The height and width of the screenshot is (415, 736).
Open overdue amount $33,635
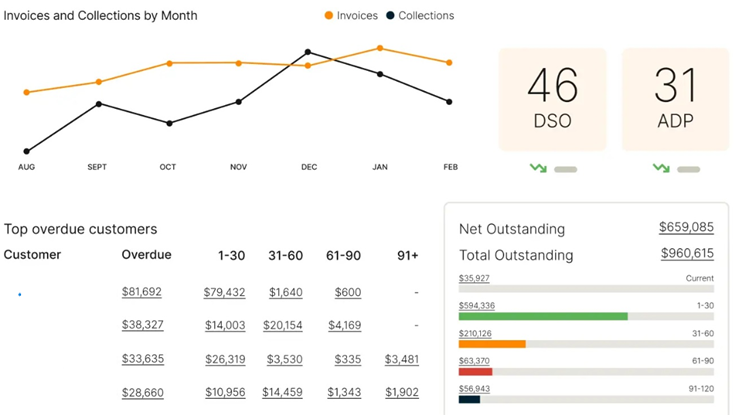(143, 359)
